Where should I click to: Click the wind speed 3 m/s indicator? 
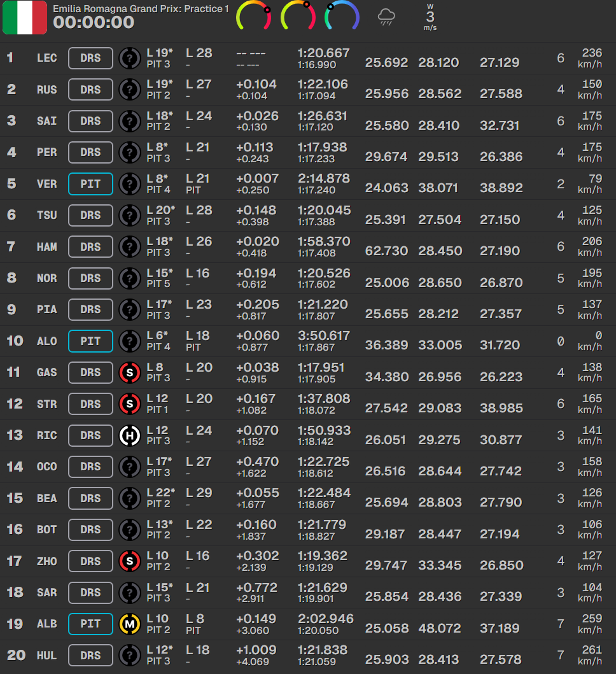430,17
